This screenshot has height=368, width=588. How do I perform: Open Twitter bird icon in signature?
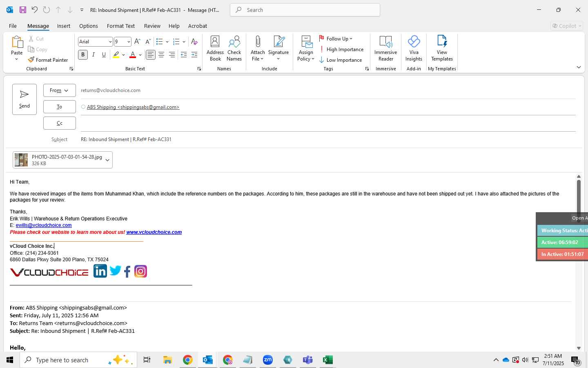click(x=115, y=271)
